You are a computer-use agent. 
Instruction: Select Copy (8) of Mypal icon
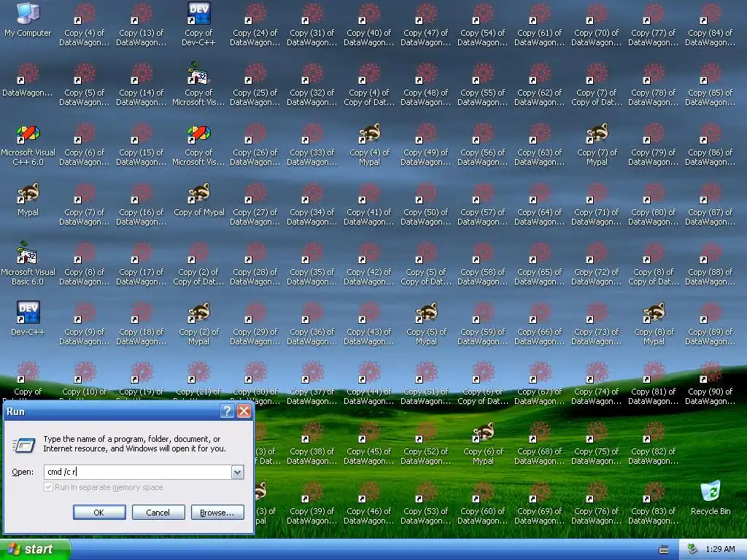(654, 324)
